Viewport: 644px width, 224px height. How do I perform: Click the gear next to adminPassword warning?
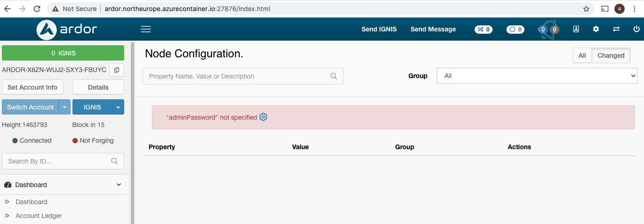click(263, 117)
